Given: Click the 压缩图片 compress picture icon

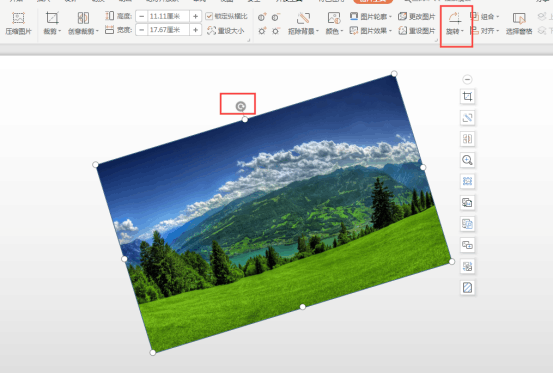Looking at the screenshot, I should [x=18, y=23].
